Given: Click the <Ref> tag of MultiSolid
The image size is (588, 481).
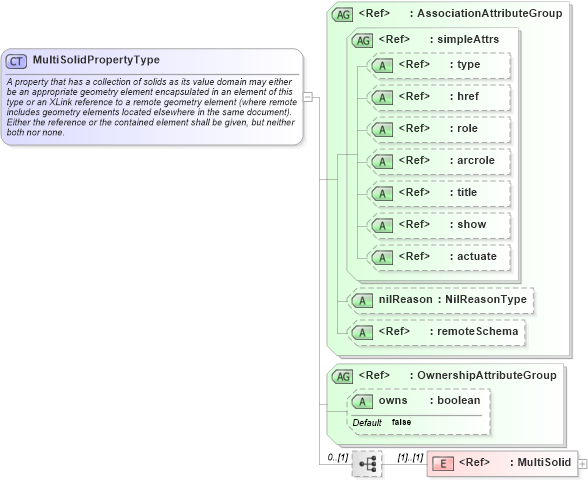Looking at the screenshot, I should pos(474,462).
